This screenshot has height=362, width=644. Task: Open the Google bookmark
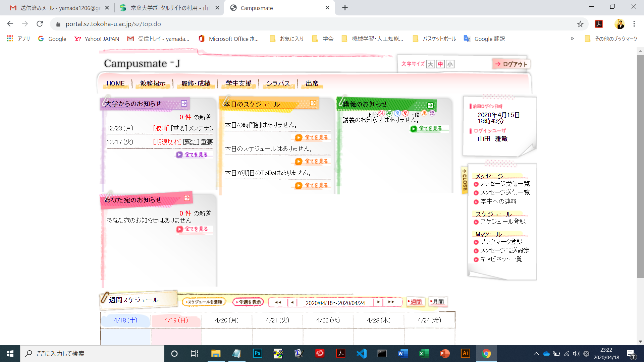pyautogui.click(x=52, y=39)
